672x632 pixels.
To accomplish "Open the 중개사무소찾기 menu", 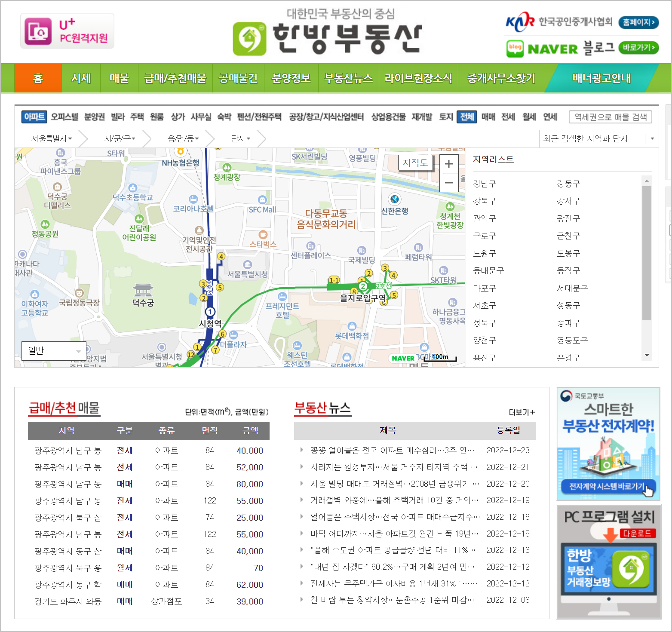I will pyautogui.click(x=501, y=78).
